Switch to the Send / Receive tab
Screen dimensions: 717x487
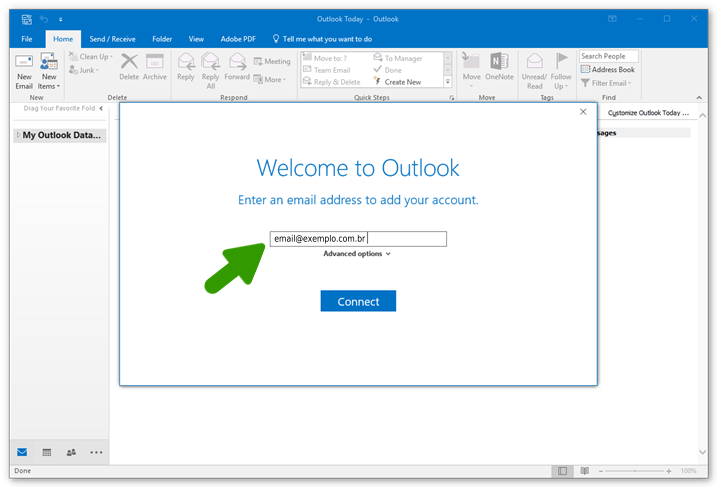click(x=112, y=38)
